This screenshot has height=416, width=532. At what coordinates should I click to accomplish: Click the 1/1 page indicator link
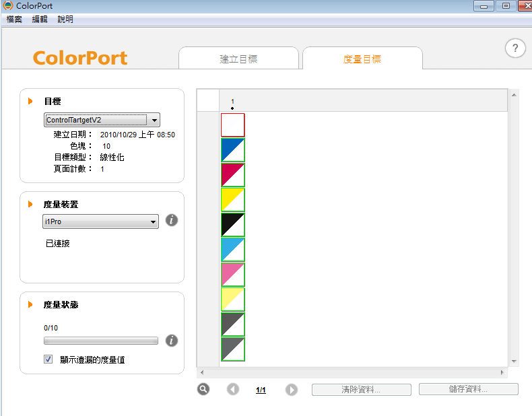point(261,390)
